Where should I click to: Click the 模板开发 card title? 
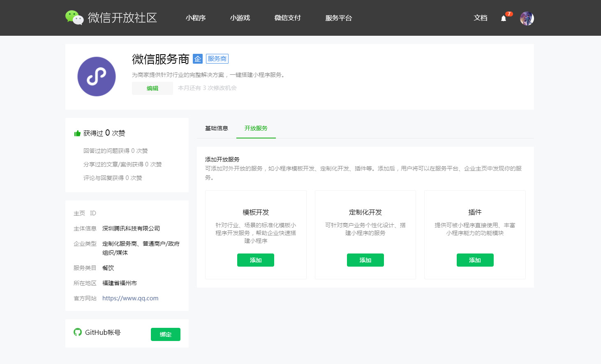click(x=256, y=212)
